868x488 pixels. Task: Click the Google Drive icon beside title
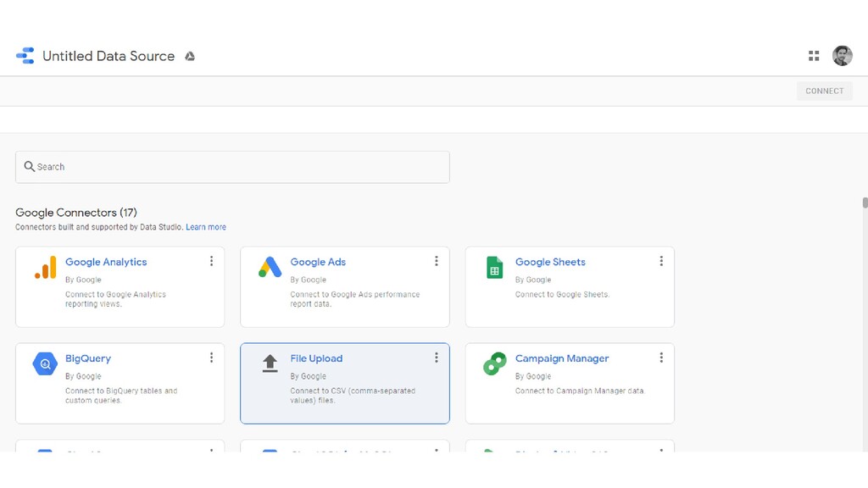click(190, 56)
